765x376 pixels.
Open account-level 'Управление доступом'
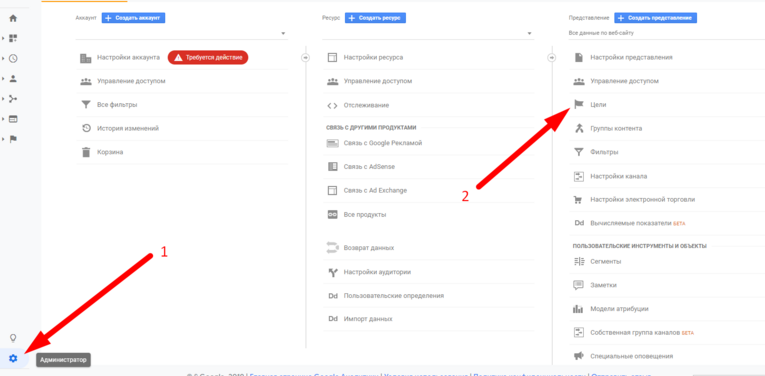131,81
